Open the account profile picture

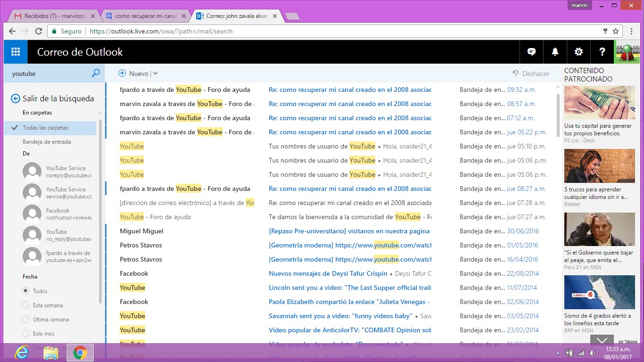point(627,52)
